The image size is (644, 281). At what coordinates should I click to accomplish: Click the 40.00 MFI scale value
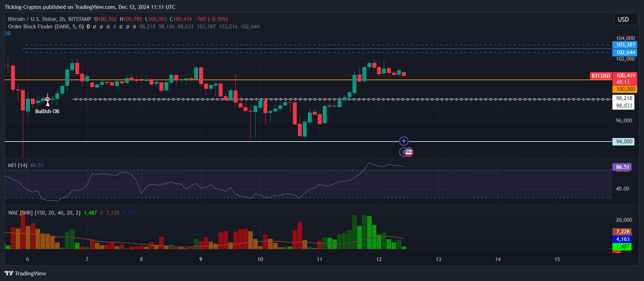point(622,189)
